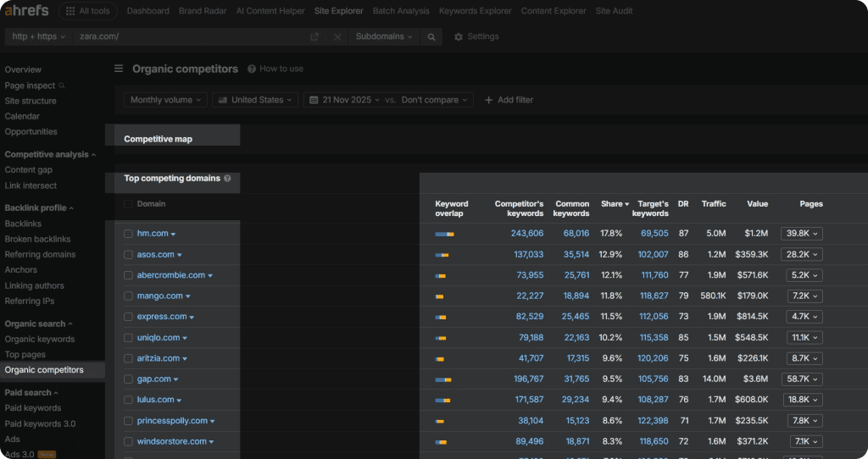Clear the zara.com URL field
868x459 pixels.
(337, 36)
